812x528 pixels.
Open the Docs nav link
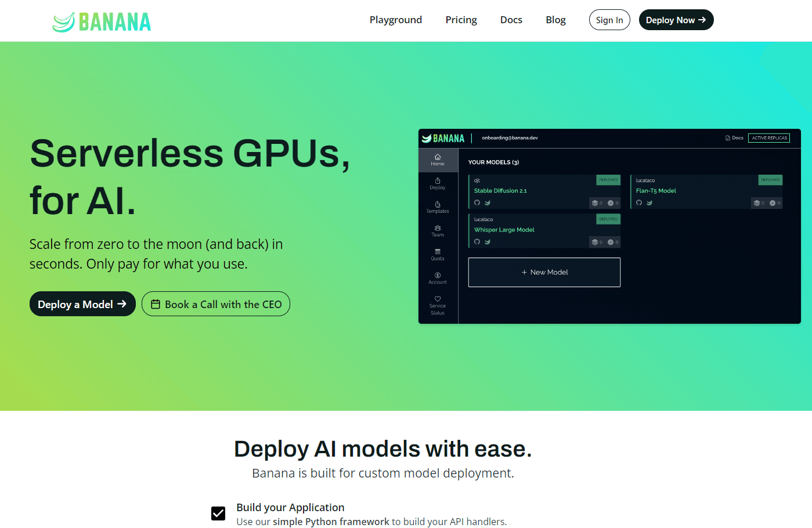(511, 20)
